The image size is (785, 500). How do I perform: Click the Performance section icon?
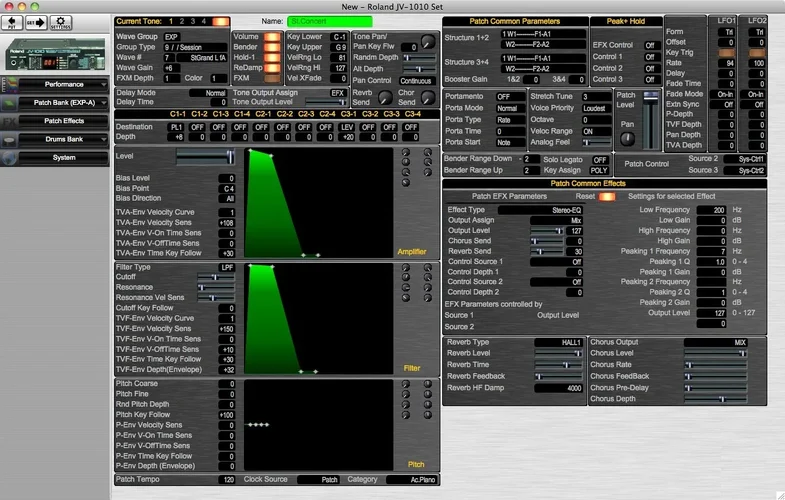coord(10,85)
